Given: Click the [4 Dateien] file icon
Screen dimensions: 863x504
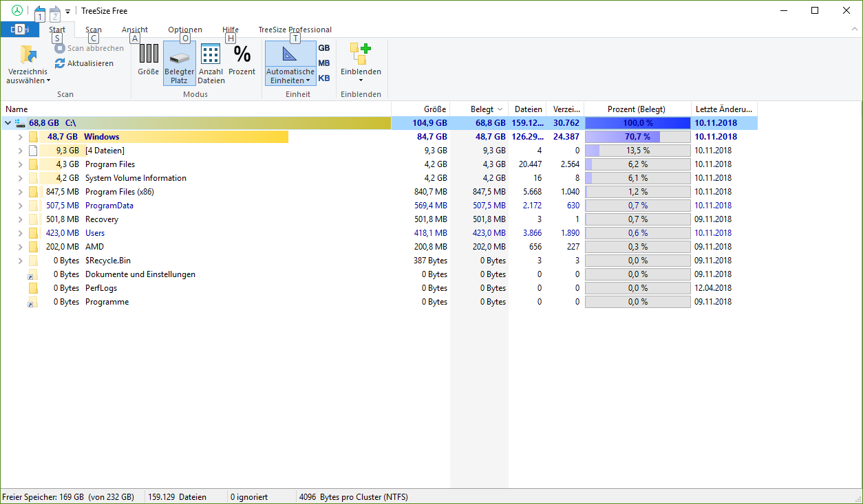Looking at the screenshot, I should tap(33, 151).
